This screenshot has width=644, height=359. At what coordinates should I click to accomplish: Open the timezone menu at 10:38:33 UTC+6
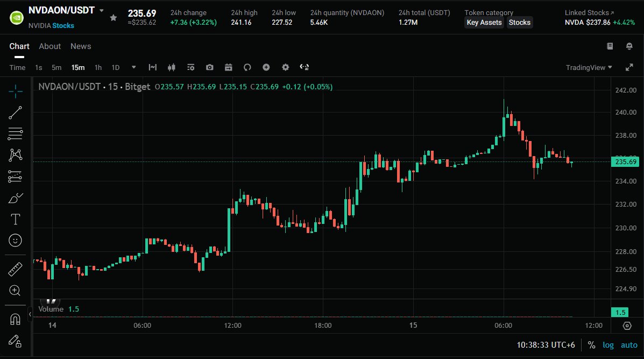546,345
